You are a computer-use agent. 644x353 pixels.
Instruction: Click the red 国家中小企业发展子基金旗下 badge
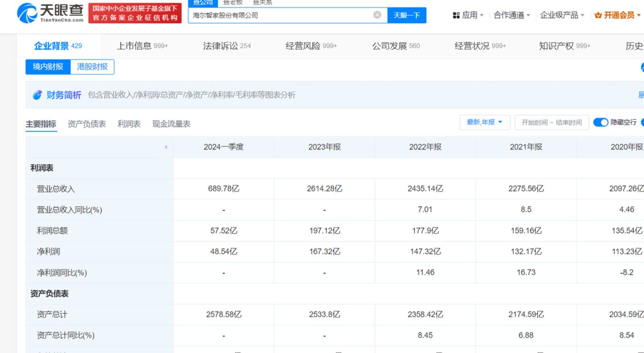134,12
